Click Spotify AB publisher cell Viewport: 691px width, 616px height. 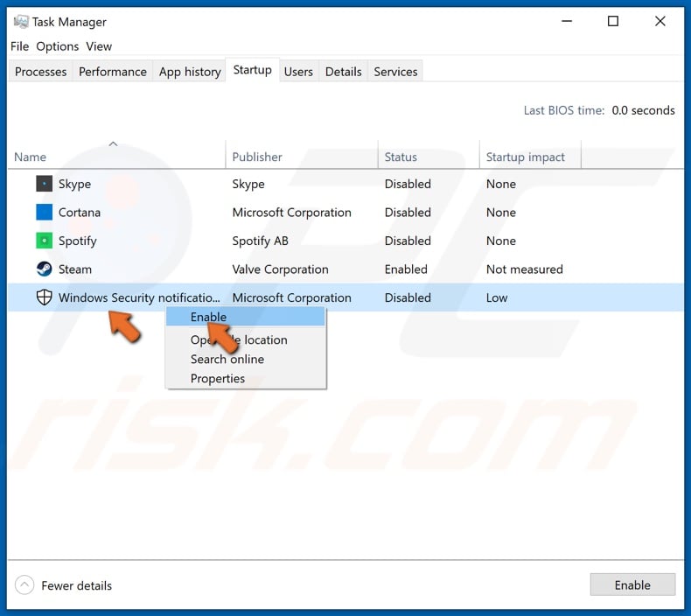[x=260, y=241]
